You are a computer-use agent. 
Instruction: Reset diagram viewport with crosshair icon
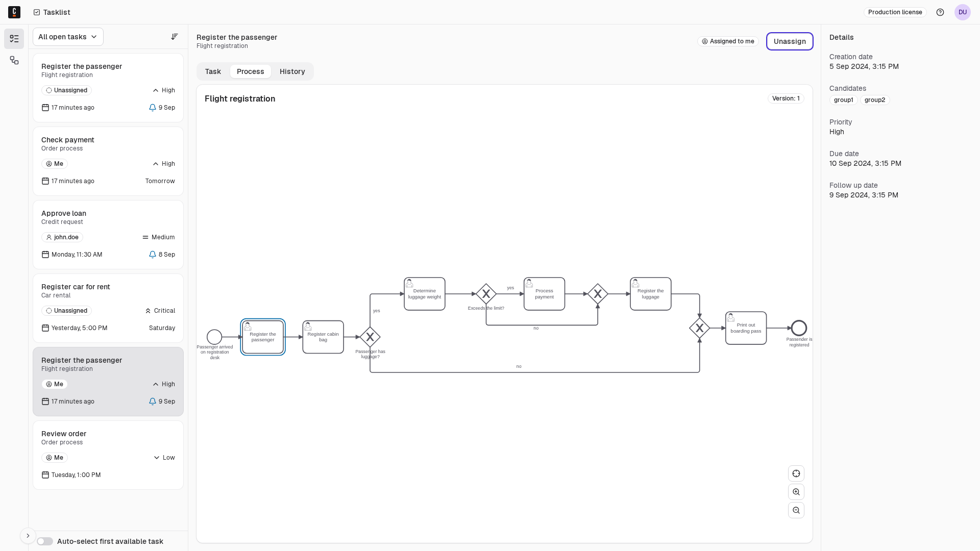(796, 473)
